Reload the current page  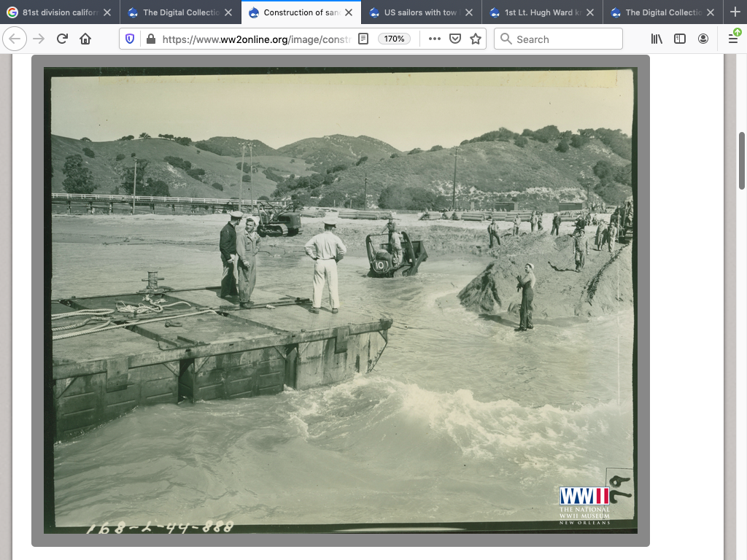(x=62, y=39)
